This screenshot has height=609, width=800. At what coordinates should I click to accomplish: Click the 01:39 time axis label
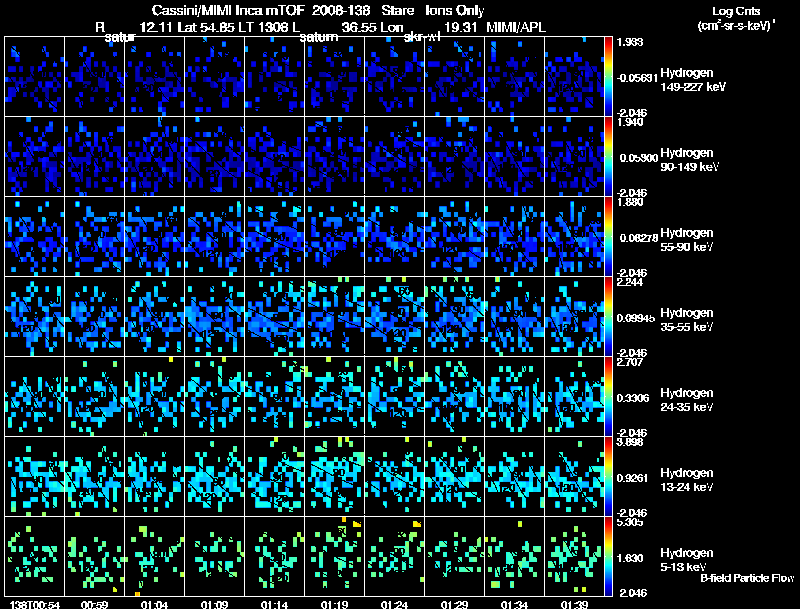(x=574, y=604)
